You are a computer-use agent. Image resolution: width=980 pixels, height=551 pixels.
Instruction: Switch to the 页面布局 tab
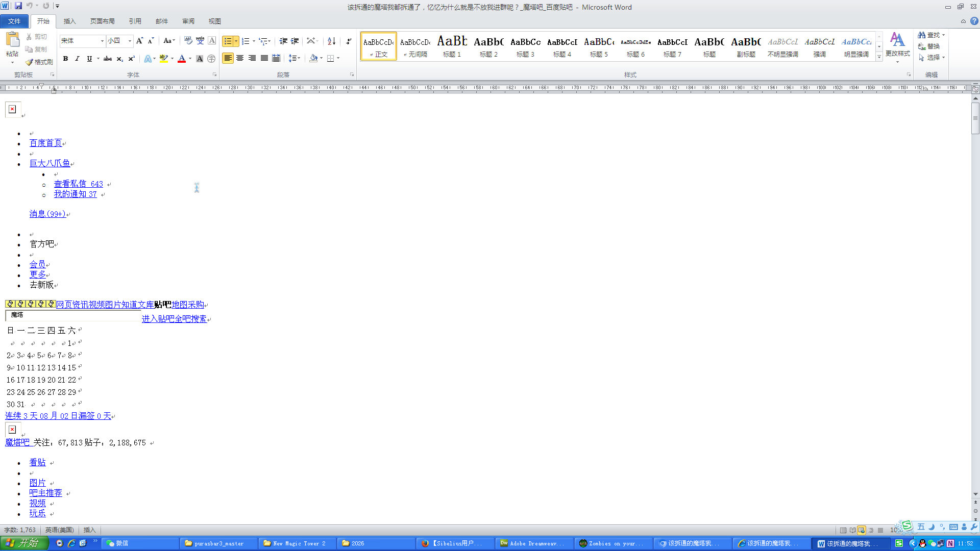coord(102,21)
